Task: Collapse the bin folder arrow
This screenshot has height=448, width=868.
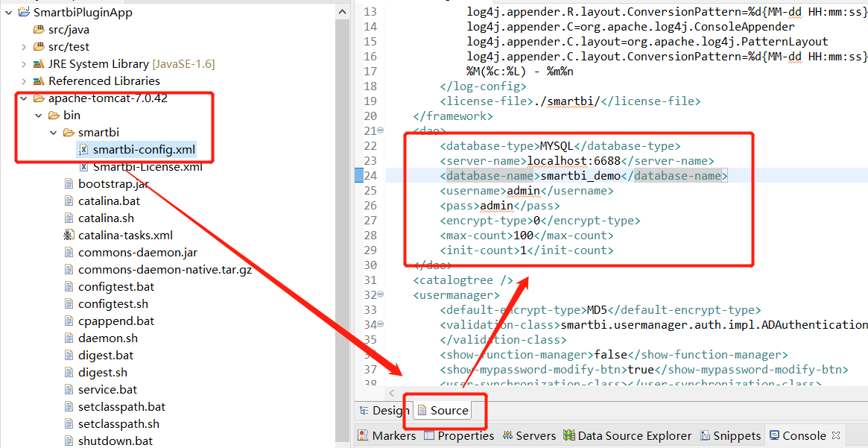Action: tap(38, 116)
